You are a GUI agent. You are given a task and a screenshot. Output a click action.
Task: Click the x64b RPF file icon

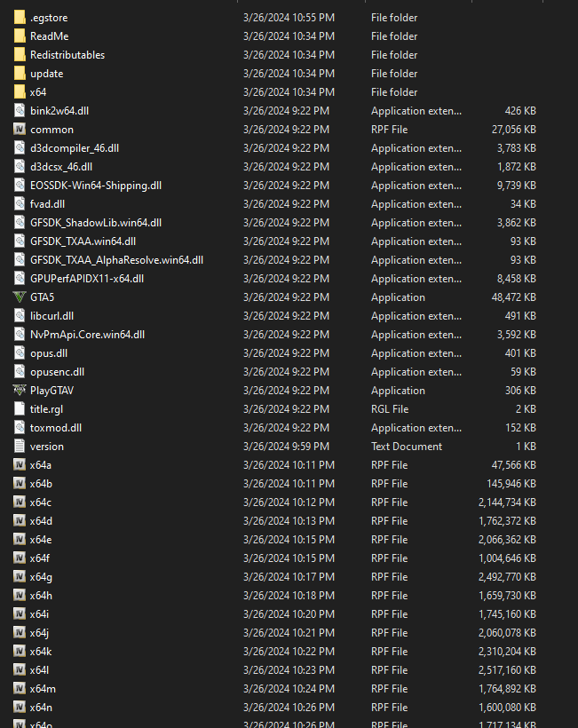tap(20, 483)
